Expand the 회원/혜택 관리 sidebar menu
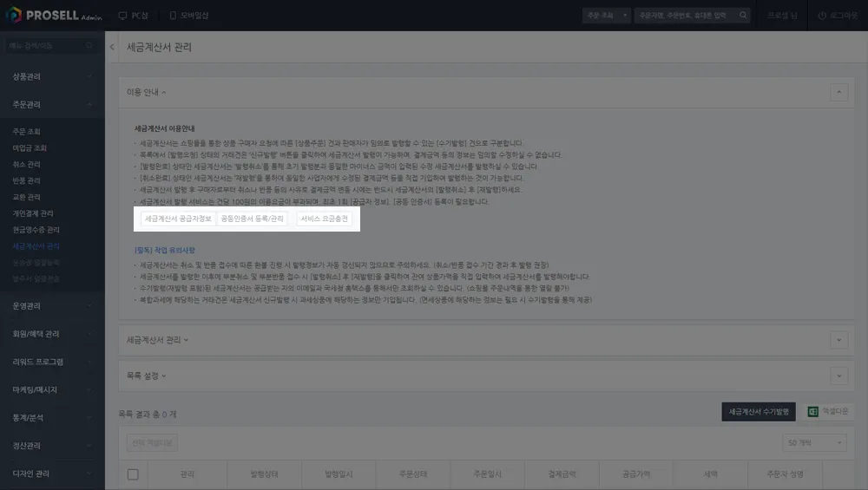868x490 pixels. (x=52, y=334)
